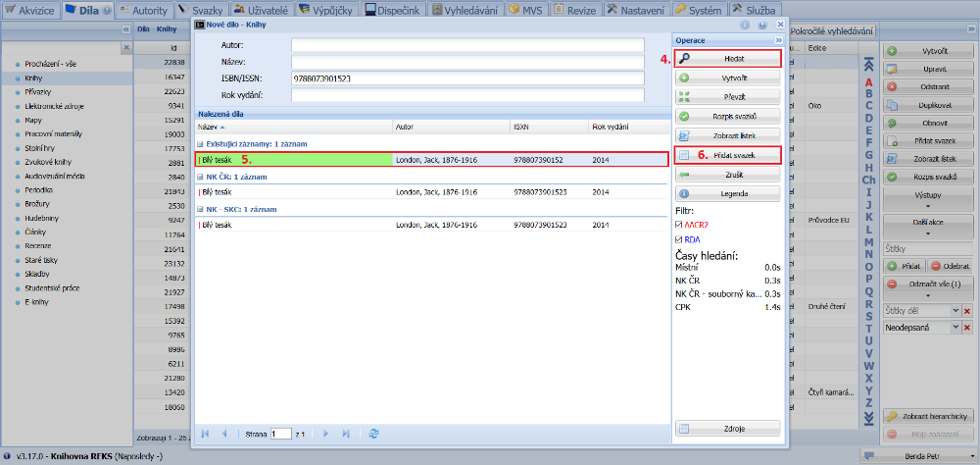The height and width of the screenshot is (465, 980).
Task: Click Zrušit with the green arrow
Action: [727, 174]
